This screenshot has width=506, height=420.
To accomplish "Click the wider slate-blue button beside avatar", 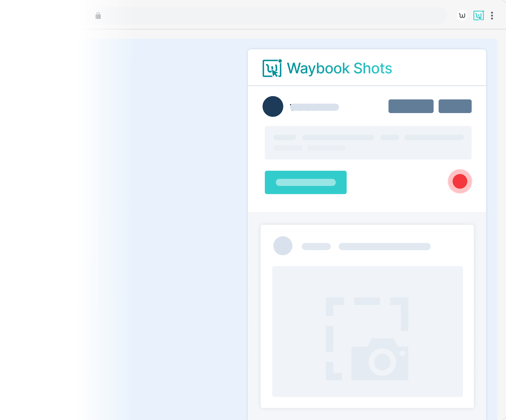I will [411, 106].
